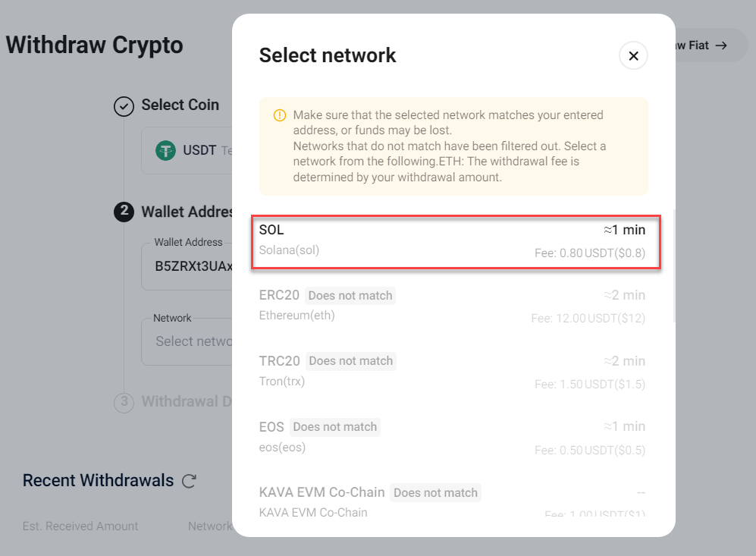Select the SOL Solana network
This screenshot has width=756, height=556.
tap(456, 242)
